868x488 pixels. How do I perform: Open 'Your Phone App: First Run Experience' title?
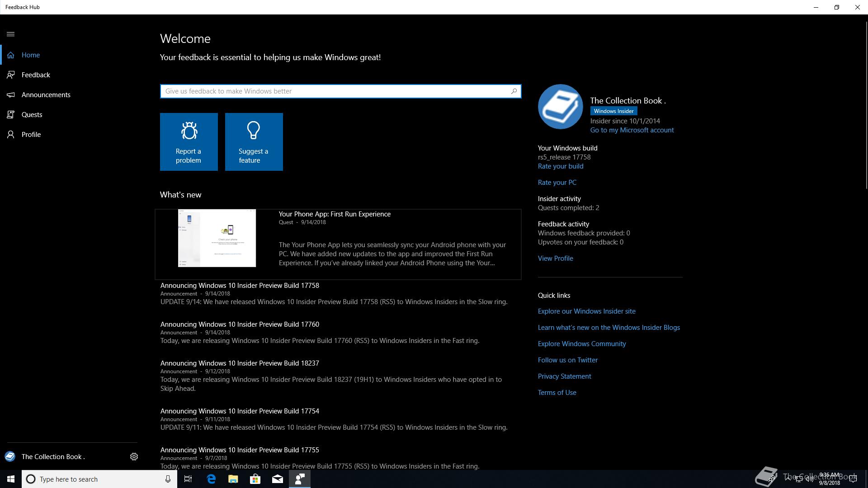click(335, 214)
